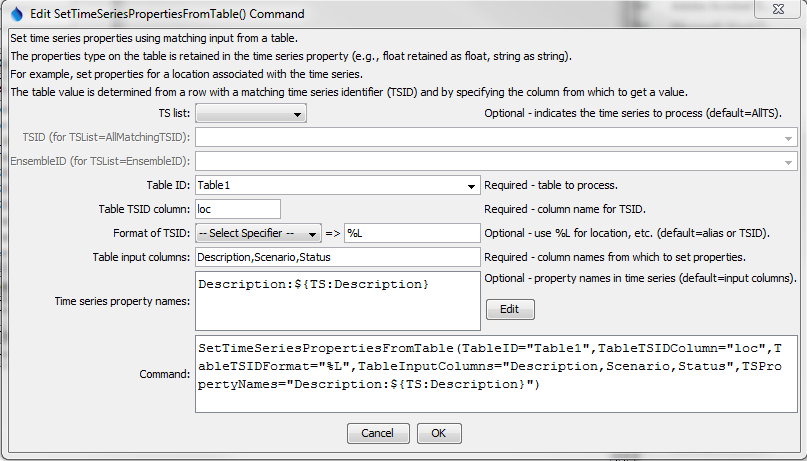Expand the Table ID combo box
The image size is (807, 461).
pyautogui.click(x=471, y=185)
